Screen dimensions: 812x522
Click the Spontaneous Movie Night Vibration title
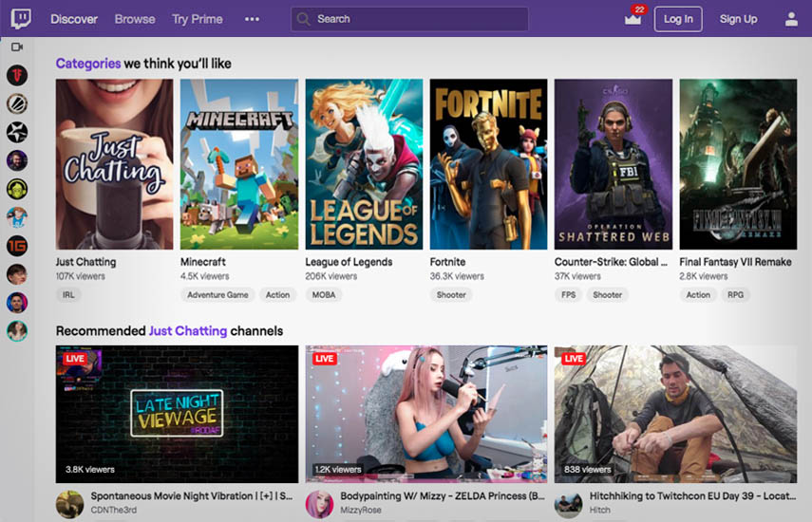[192, 495]
